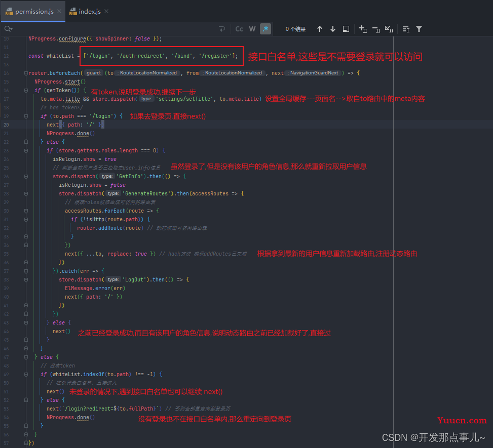493x448 pixels.
Task: Click the multiple-cursor lines icon in find bar
Action: (406, 29)
